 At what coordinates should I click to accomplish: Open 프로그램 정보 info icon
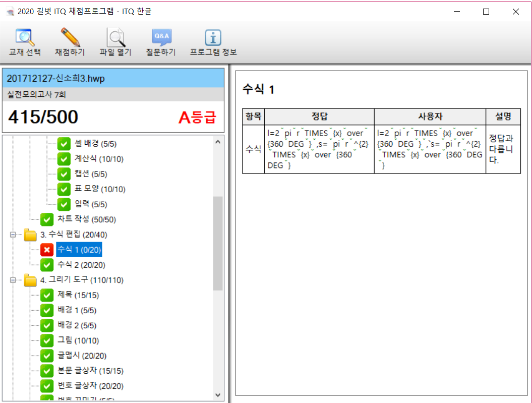point(213,38)
